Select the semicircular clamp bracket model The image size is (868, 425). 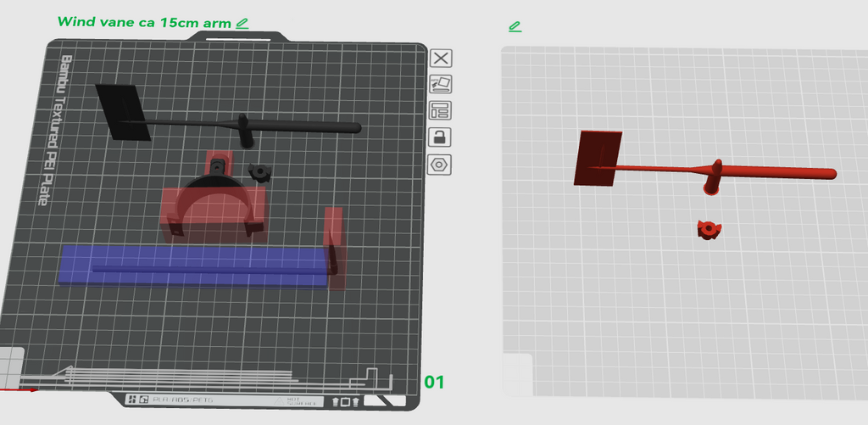(x=214, y=200)
